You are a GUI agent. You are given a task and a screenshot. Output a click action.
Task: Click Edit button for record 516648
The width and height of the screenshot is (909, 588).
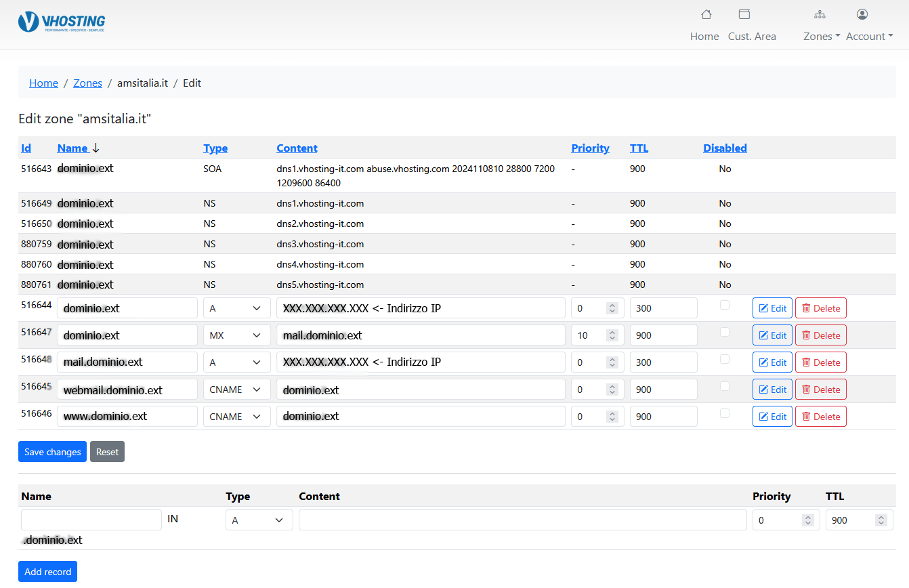tap(772, 362)
